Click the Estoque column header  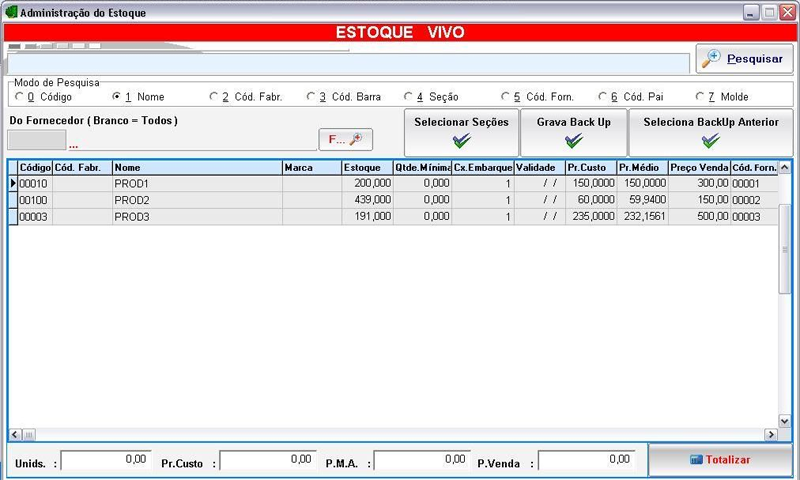[x=366, y=168]
